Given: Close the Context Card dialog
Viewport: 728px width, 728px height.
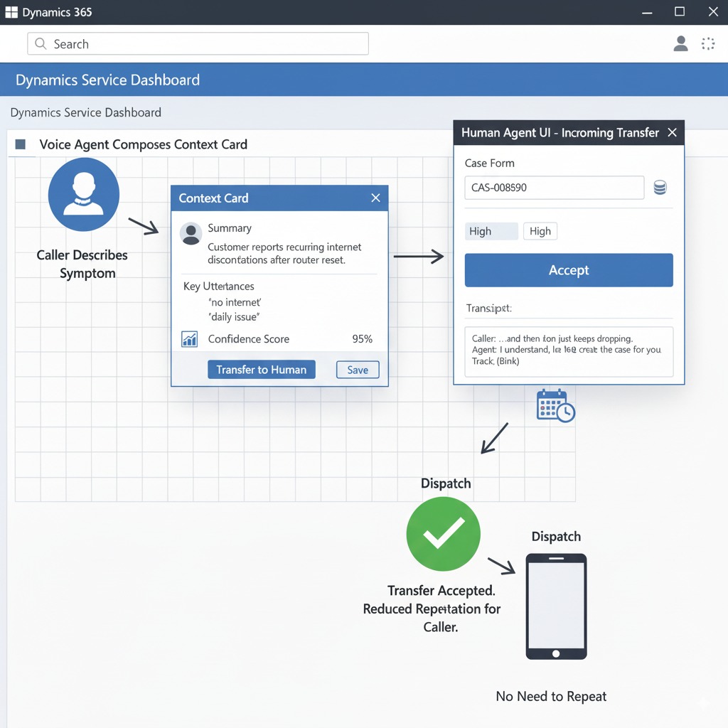Looking at the screenshot, I should pos(375,198).
